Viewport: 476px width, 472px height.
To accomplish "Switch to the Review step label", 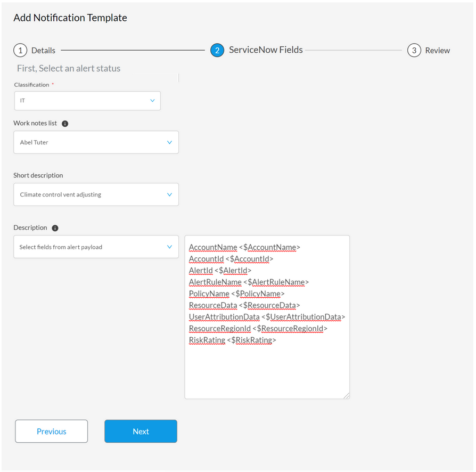I will 438,50.
